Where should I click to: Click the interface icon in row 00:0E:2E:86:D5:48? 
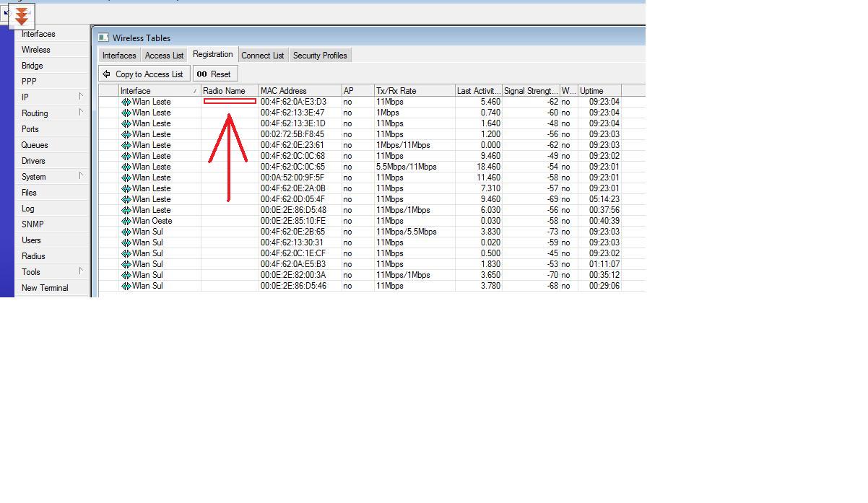coord(126,210)
